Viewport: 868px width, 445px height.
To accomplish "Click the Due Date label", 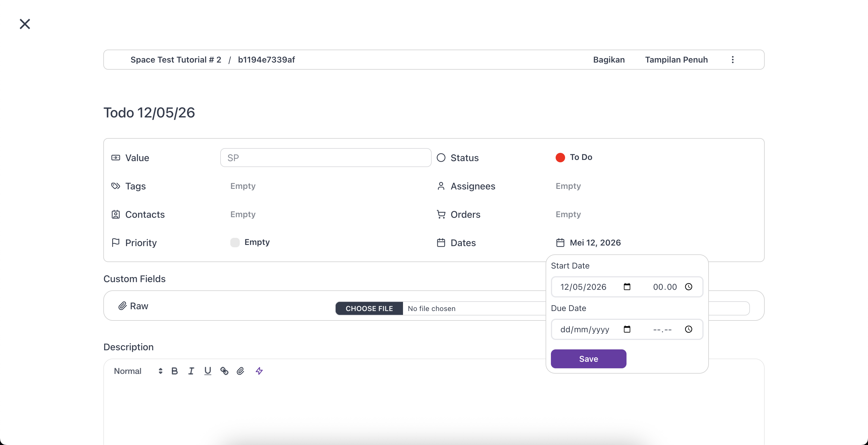I will click(x=568, y=308).
